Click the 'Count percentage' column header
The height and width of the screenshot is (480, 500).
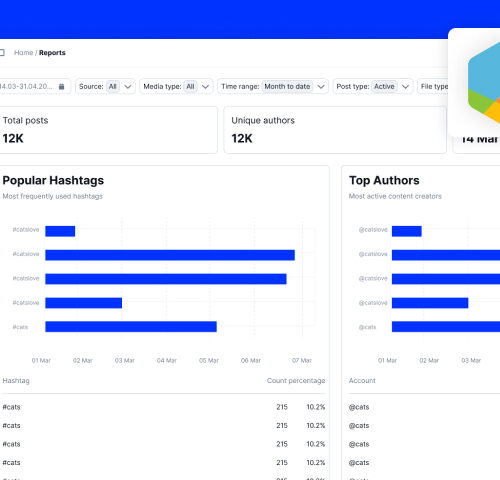click(x=296, y=381)
